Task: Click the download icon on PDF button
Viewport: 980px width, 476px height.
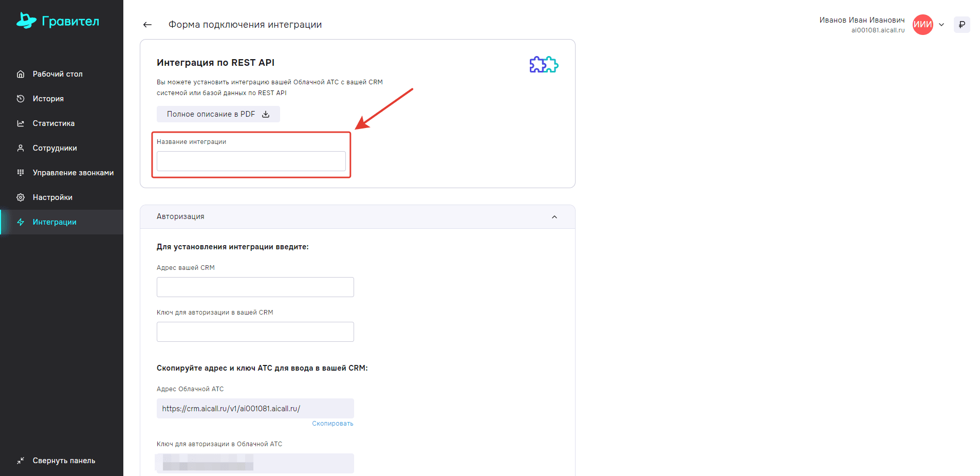Action: pos(266,114)
